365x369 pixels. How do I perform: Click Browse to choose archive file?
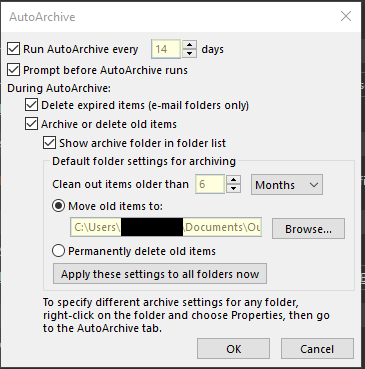[308, 229]
